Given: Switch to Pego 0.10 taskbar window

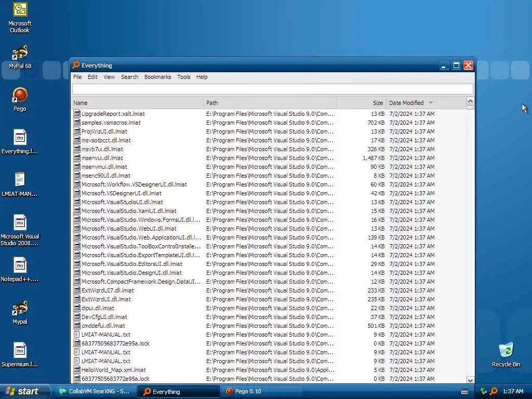Looking at the screenshot, I should pos(261,392).
